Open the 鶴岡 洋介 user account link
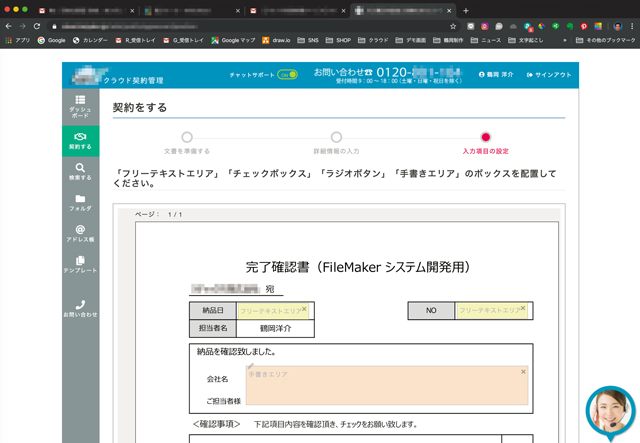Image resolution: width=640 pixels, height=443 pixels. [496, 75]
